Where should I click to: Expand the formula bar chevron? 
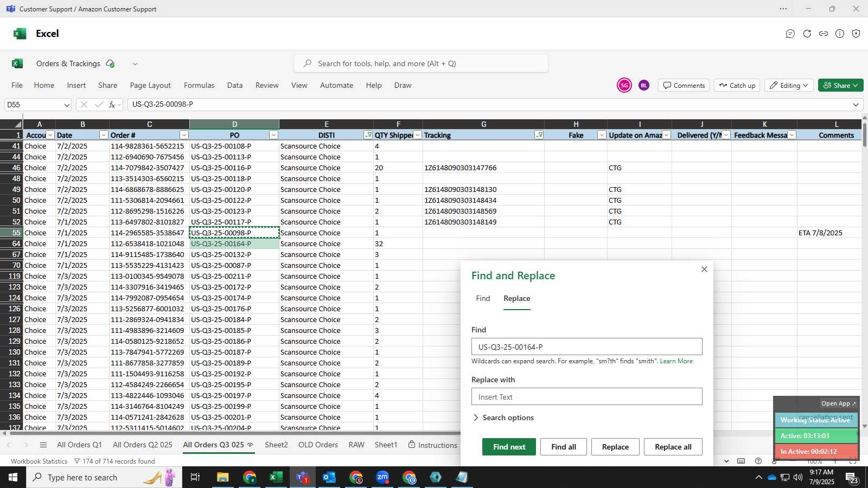click(x=856, y=105)
